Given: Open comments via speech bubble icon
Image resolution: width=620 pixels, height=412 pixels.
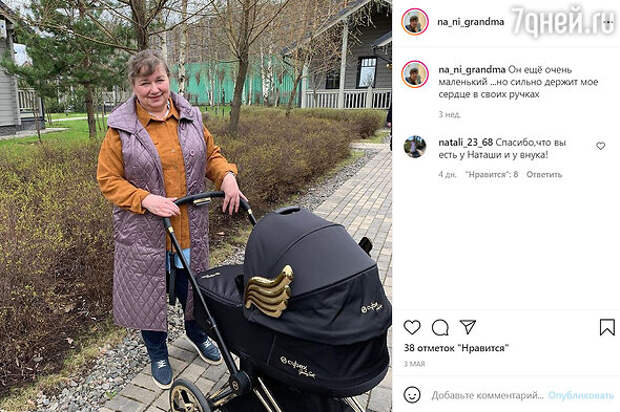Looking at the screenshot, I should click(440, 327).
